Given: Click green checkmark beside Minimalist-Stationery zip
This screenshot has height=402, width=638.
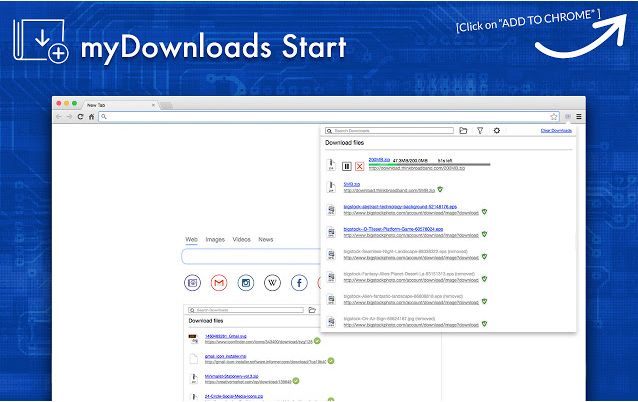Looking at the screenshot, I should point(296,381).
